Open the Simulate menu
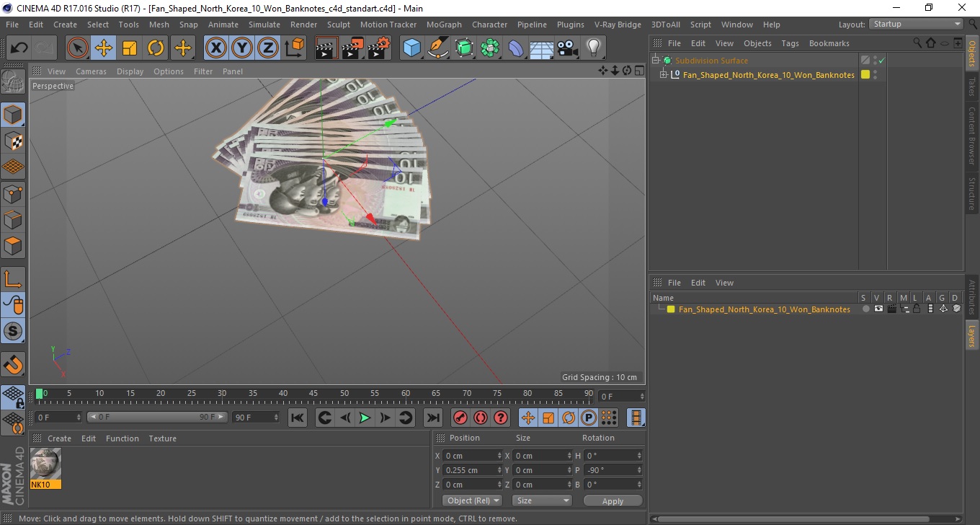The image size is (980, 525). (x=264, y=25)
